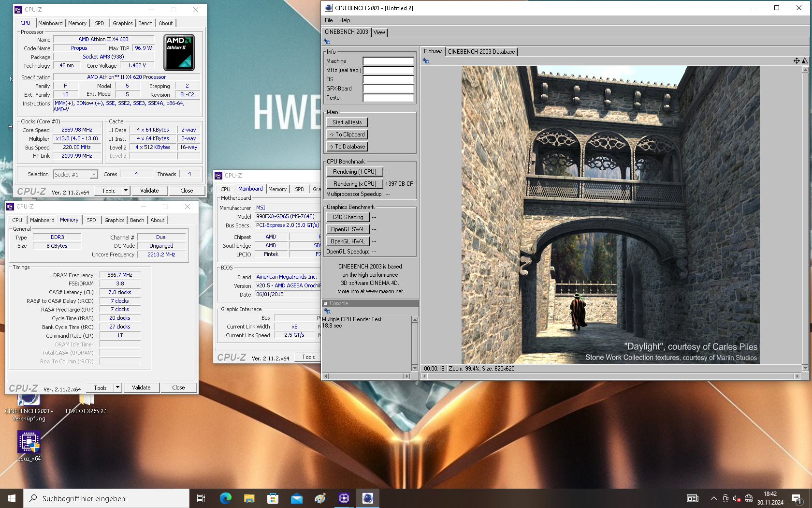Click CINEBENCH title bar app icon
812x508 pixels.
[x=329, y=8]
